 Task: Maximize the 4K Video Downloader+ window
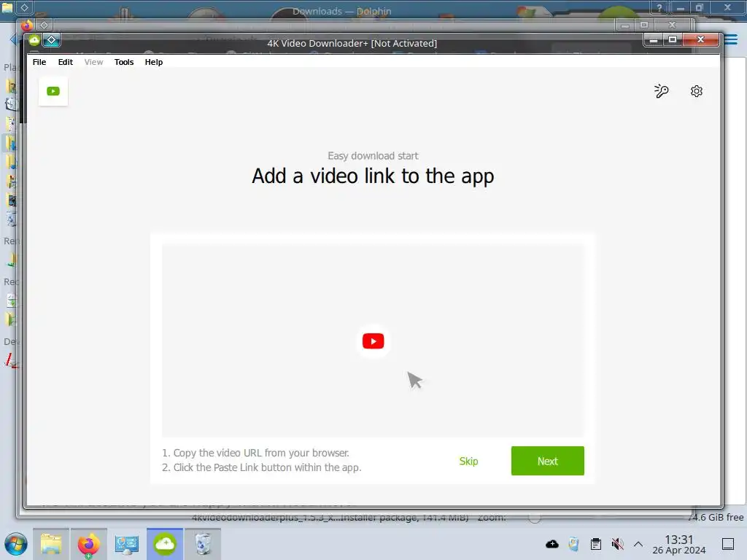tap(673, 40)
